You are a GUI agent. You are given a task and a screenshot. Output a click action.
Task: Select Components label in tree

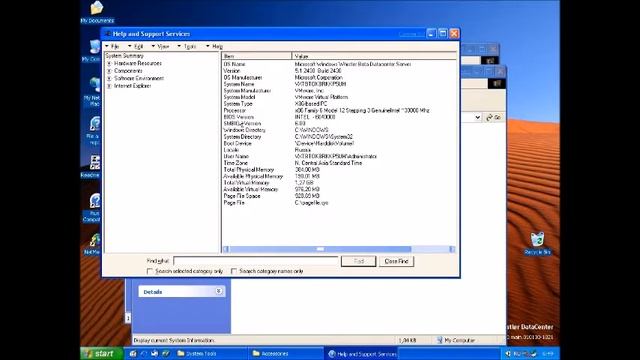pos(128,71)
